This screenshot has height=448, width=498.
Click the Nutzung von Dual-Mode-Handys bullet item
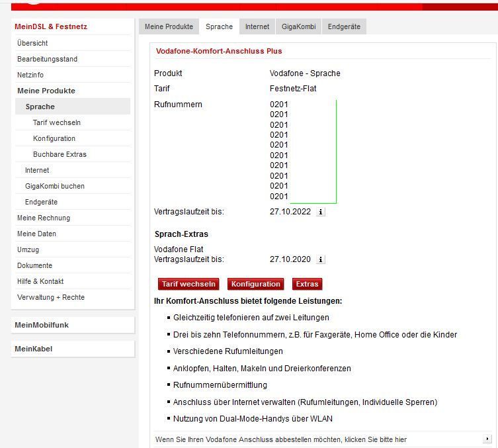tap(253, 419)
